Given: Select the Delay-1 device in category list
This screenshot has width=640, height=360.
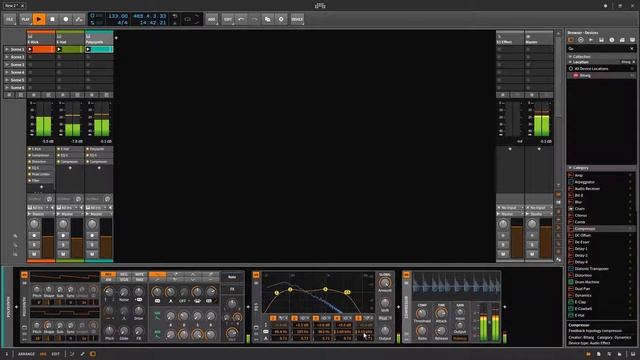Looking at the screenshot, I should tap(602, 249).
